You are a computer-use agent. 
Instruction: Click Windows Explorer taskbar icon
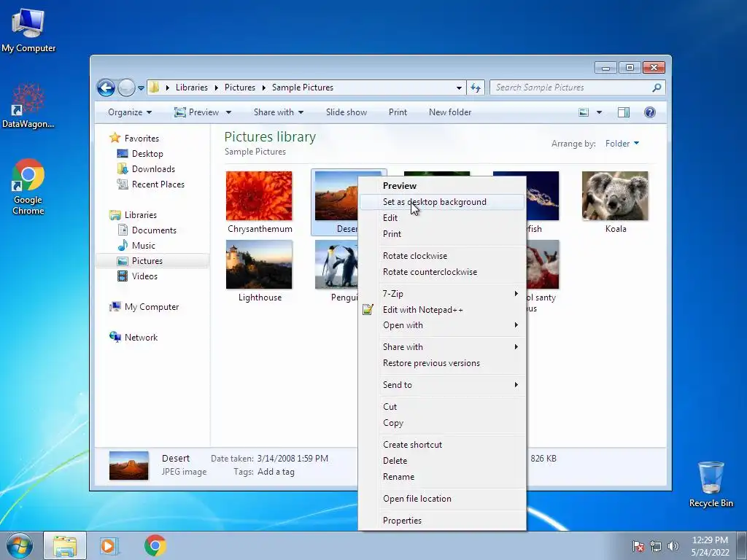pos(65,545)
